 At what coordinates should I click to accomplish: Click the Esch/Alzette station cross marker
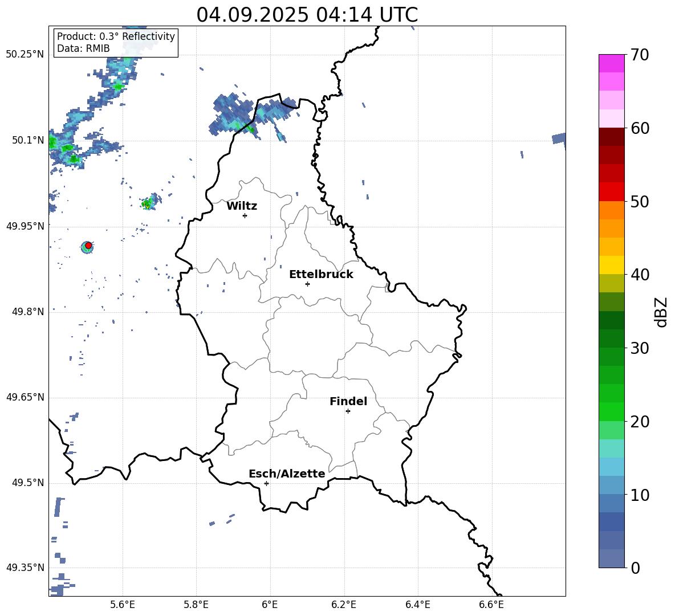click(x=266, y=483)
